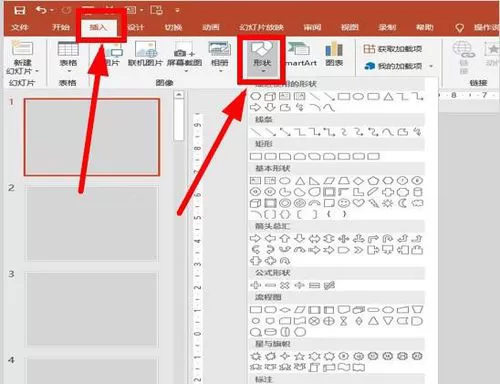Open the 文件 tab
Image resolution: width=500 pixels, height=384 pixels.
pos(19,28)
